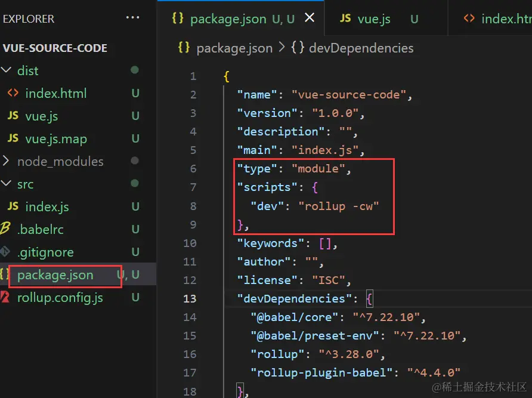Place cursor on "vue-source-code" name value
The image size is (532, 398).
click(349, 94)
